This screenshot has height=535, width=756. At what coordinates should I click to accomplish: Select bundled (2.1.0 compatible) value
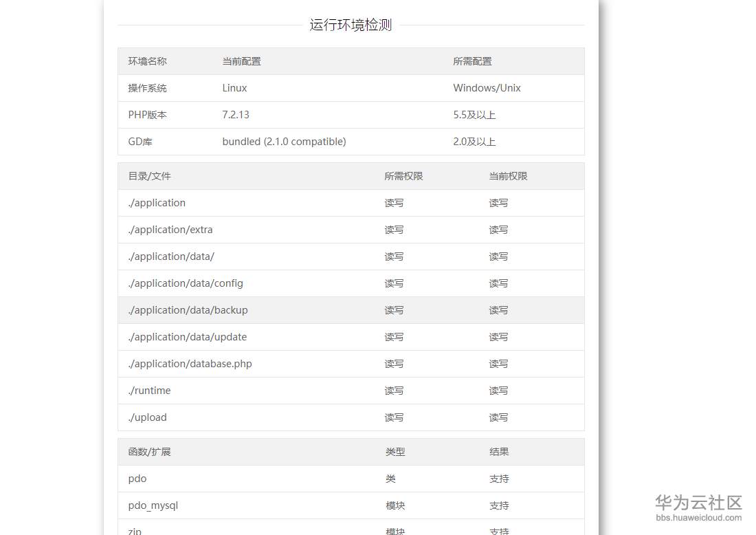pos(284,142)
